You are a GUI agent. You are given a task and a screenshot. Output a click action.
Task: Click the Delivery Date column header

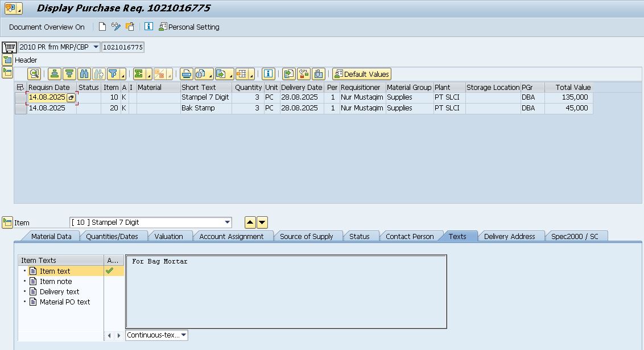coord(302,87)
